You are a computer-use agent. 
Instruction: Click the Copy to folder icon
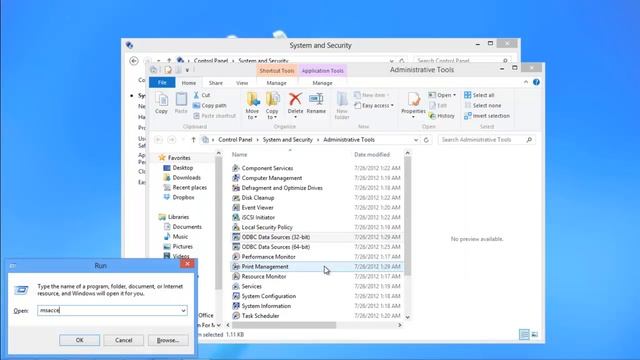[x=272, y=99]
